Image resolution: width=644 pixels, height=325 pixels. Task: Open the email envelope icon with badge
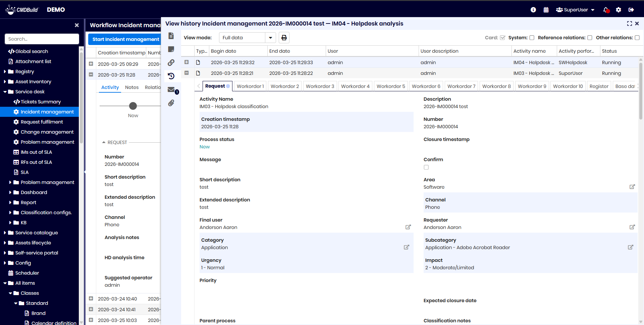(x=171, y=90)
